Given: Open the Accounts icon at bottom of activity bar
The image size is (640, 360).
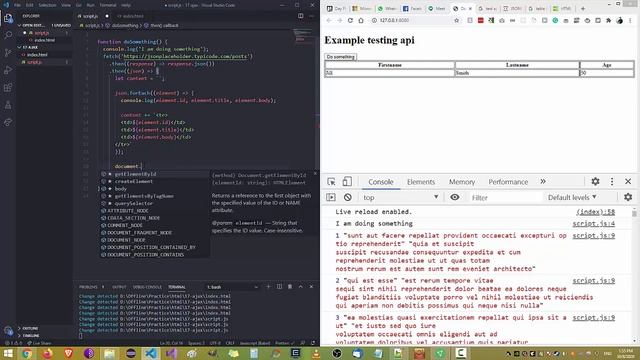Looking at the screenshot, I should pos(8,330).
